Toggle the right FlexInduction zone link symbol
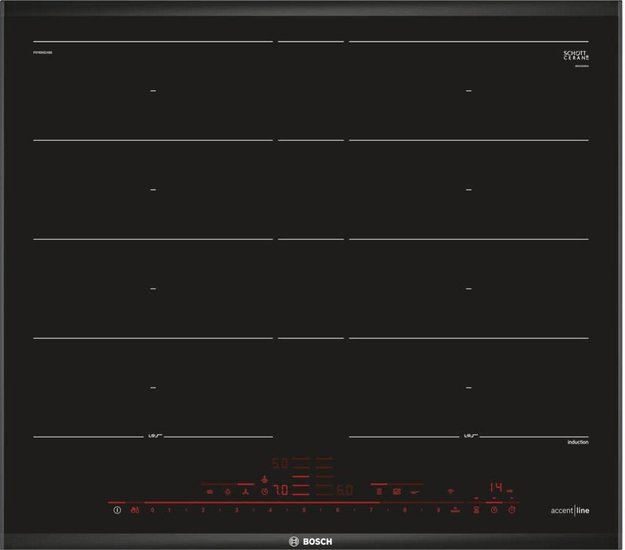This screenshot has height=550, width=625. click(x=468, y=436)
